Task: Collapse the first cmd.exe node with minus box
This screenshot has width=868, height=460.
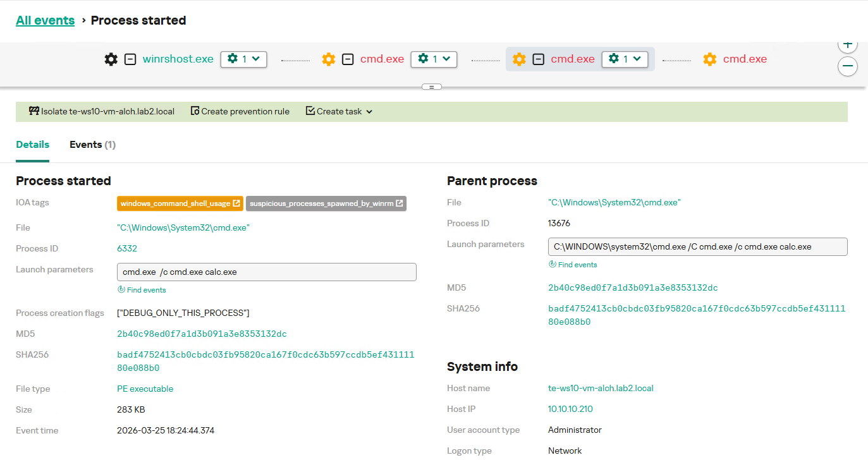Action: (x=348, y=59)
